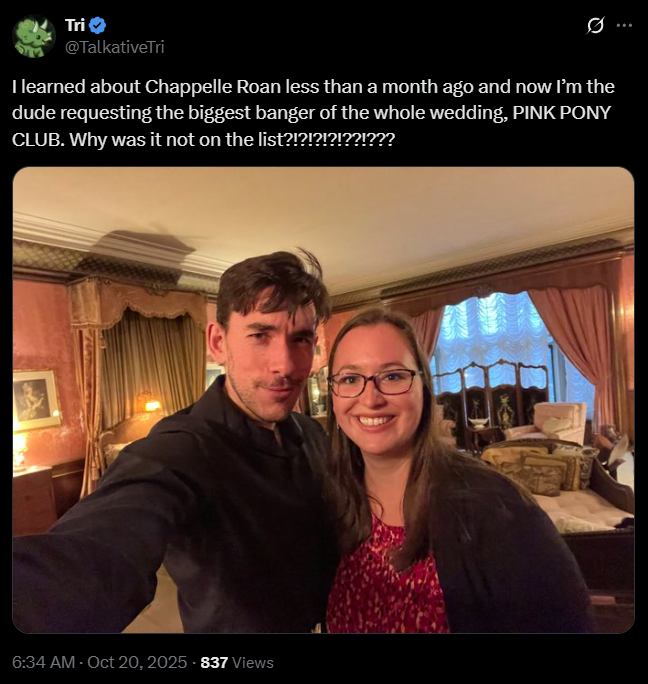Click the word Views next to 837

(x=253, y=662)
